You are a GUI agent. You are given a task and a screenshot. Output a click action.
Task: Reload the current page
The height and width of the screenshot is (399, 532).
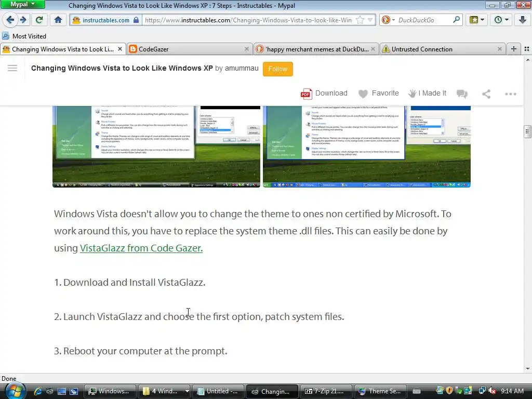[39, 20]
